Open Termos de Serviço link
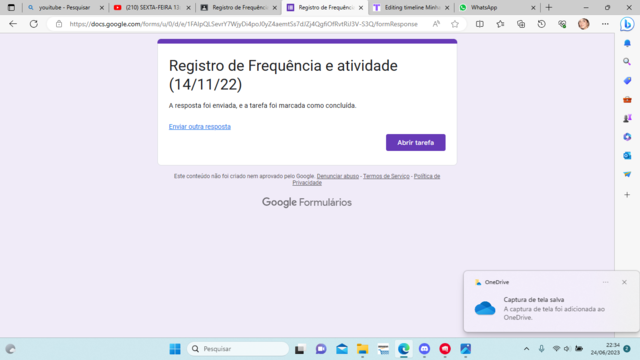 click(386, 176)
